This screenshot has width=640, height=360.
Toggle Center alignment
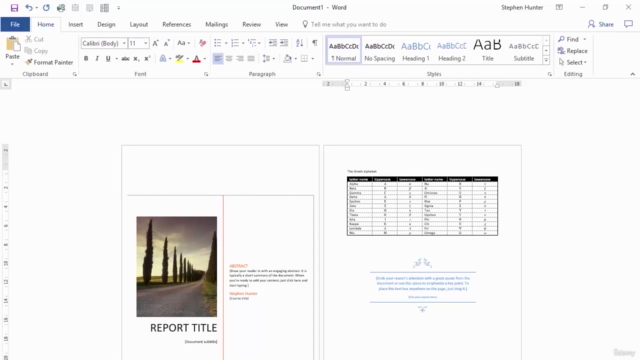pos(229,59)
